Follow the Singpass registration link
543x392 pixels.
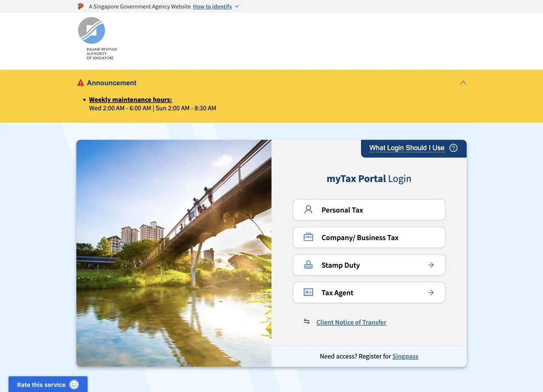(405, 356)
